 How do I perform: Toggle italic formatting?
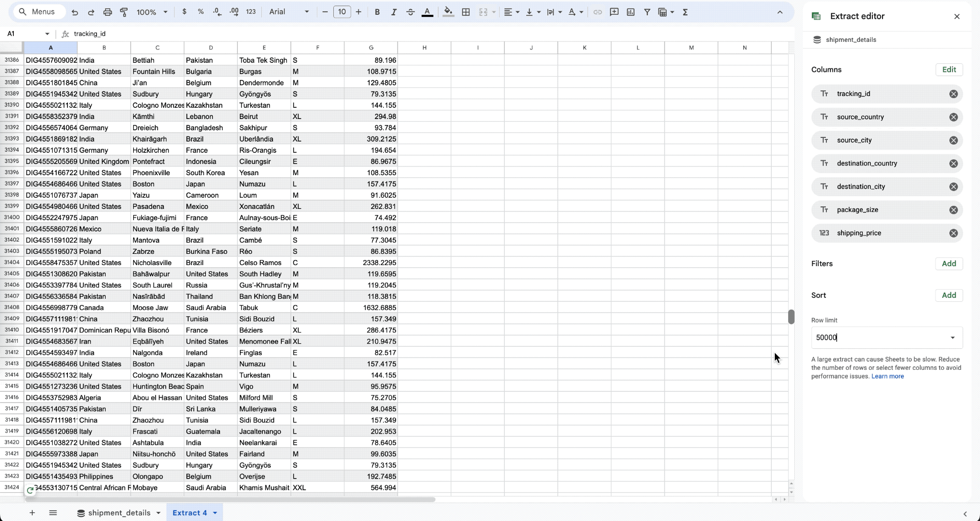coord(394,12)
